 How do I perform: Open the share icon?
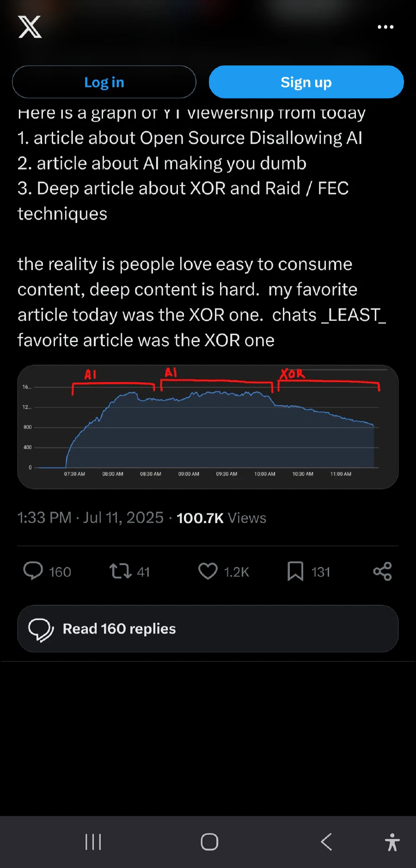(382, 572)
